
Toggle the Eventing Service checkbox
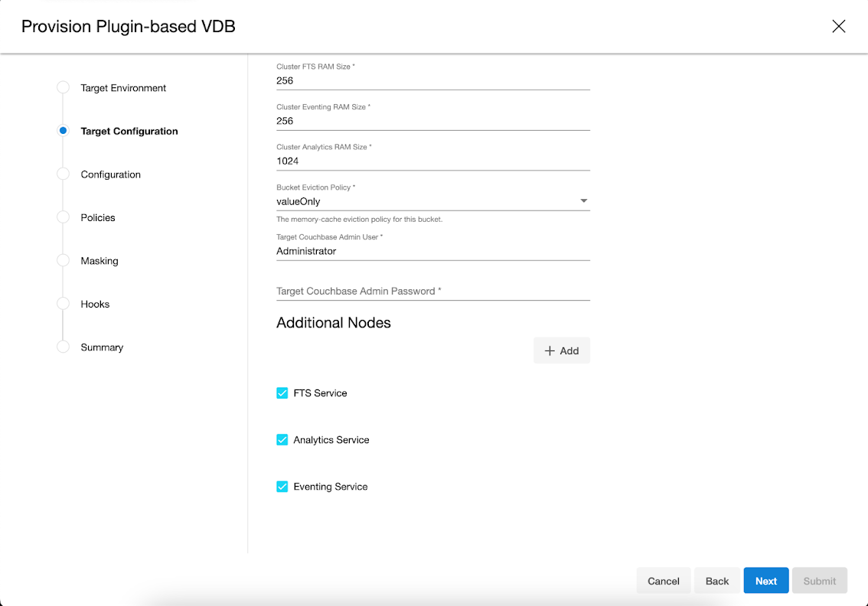pos(282,487)
